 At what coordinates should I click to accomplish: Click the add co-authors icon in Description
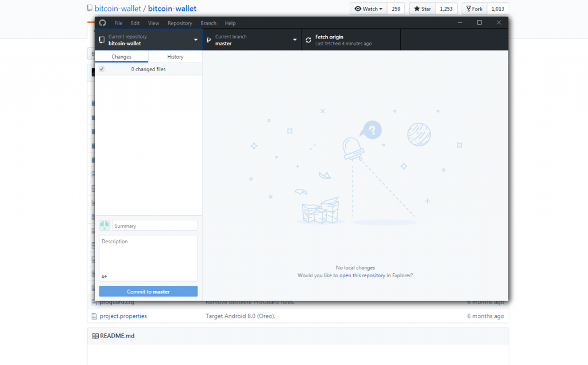coord(105,277)
